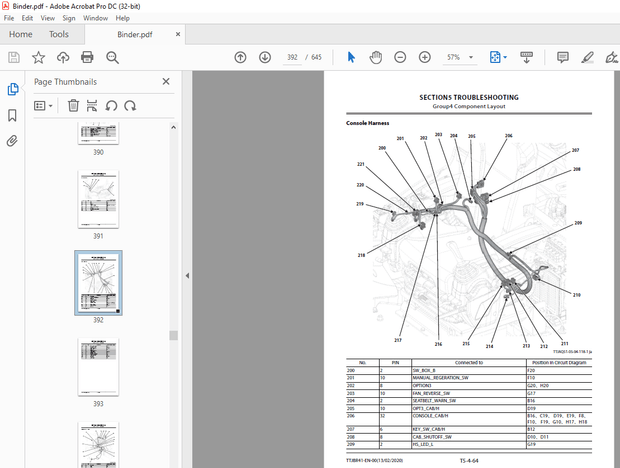Open the File menu
Screen dimensions: 620x468
click(x=9, y=18)
